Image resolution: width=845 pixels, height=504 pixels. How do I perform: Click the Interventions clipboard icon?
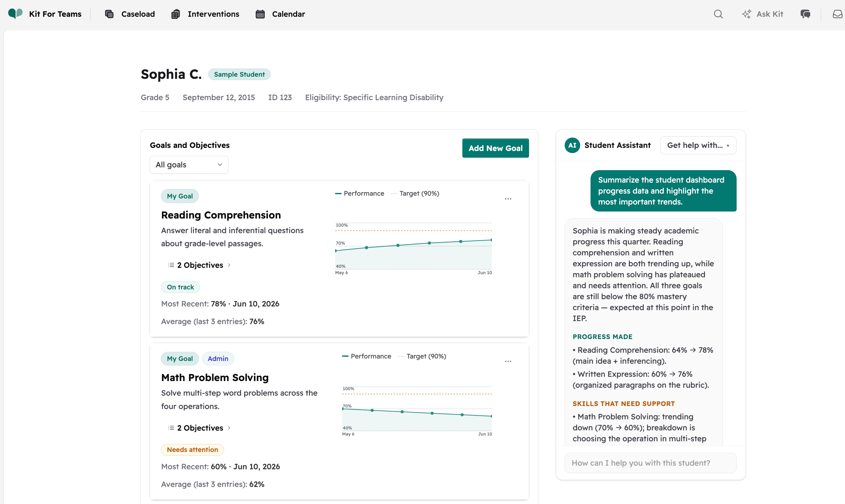click(x=176, y=14)
